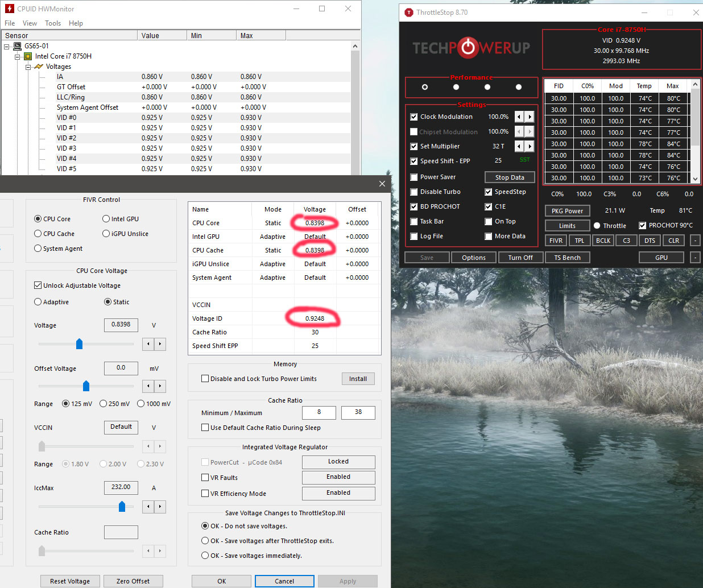Lower Set Multiplier with its left arrow

pyautogui.click(x=519, y=146)
